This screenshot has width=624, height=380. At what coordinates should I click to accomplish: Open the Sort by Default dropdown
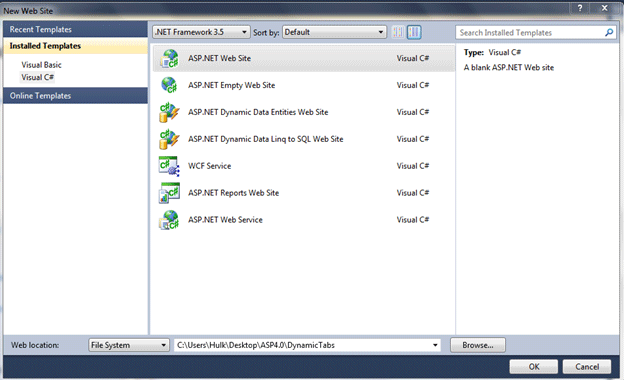(334, 32)
